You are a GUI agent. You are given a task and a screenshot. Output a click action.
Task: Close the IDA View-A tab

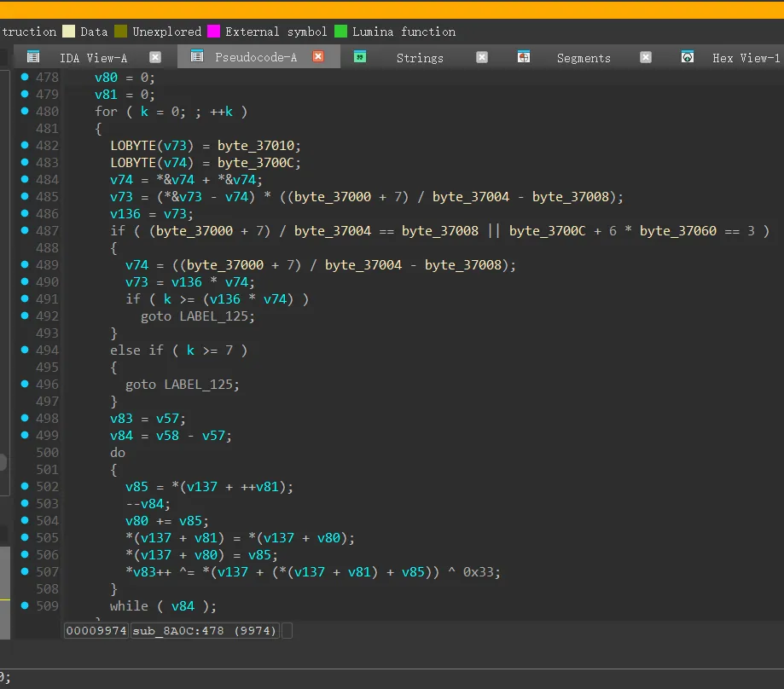155,57
